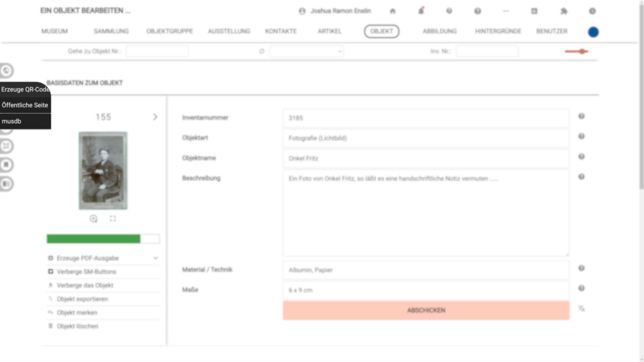Focus the Inv. Nr. search field
This screenshot has width=644, height=362.
[x=487, y=52]
